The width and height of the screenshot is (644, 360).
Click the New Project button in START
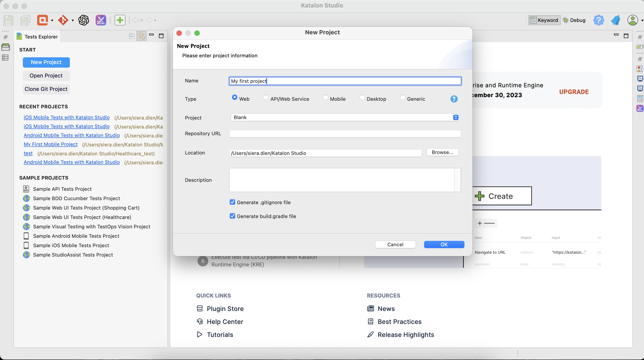46,62
